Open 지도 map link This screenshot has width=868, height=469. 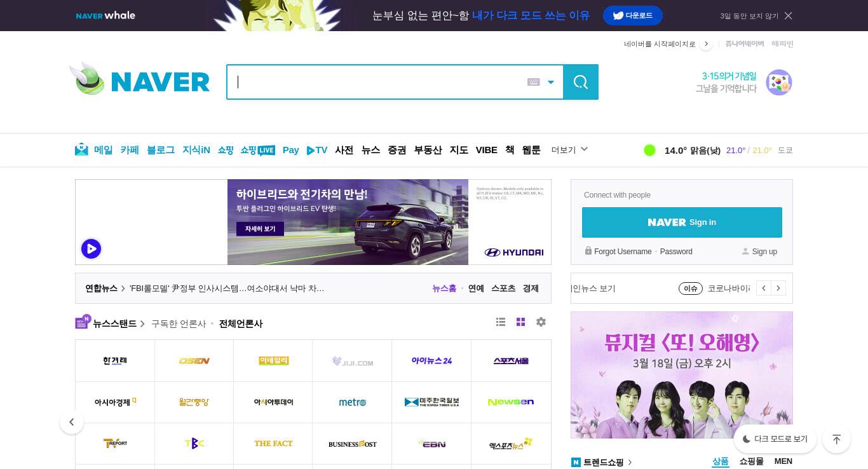click(x=459, y=150)
